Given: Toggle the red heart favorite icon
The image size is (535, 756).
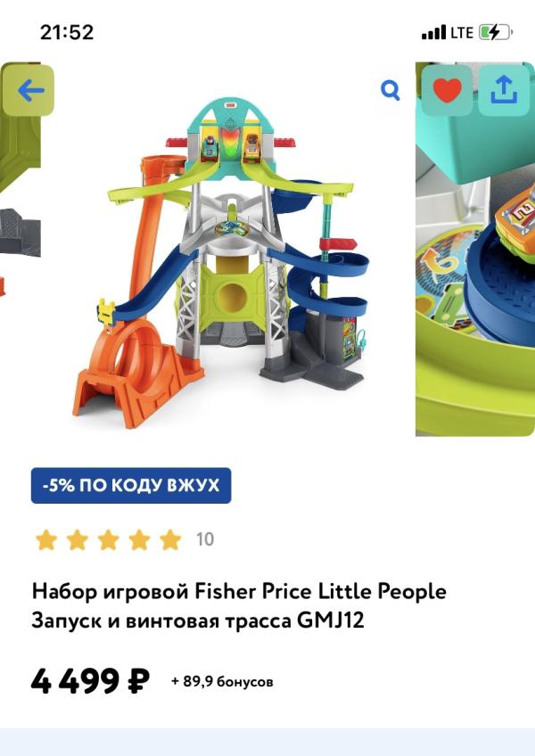Looking at the screenshot, I should 448,90.
